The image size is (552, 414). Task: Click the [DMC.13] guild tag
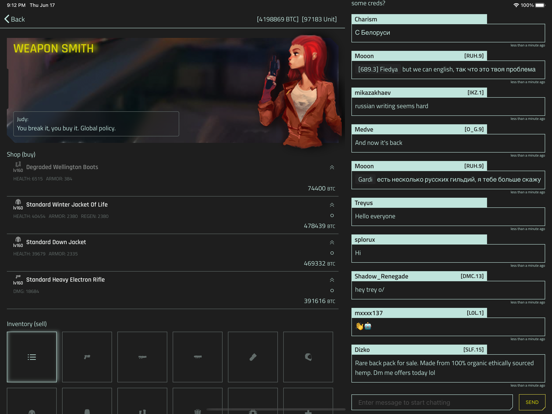coord(472,276)
